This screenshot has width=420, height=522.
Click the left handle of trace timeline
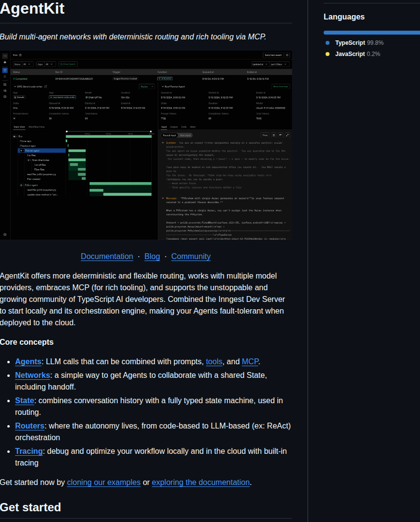pos(67,131)
